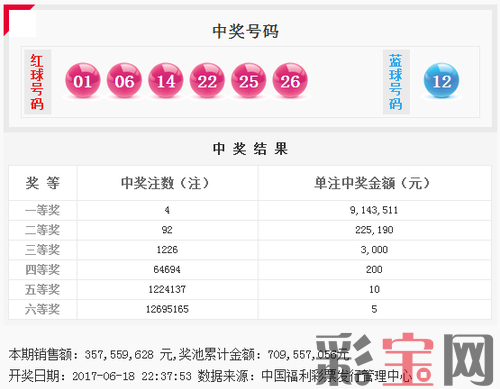Click the 彩宝网 watermark logo
Image resolution: width=500 pixels, height=389 pixels.
coord(404,359)
